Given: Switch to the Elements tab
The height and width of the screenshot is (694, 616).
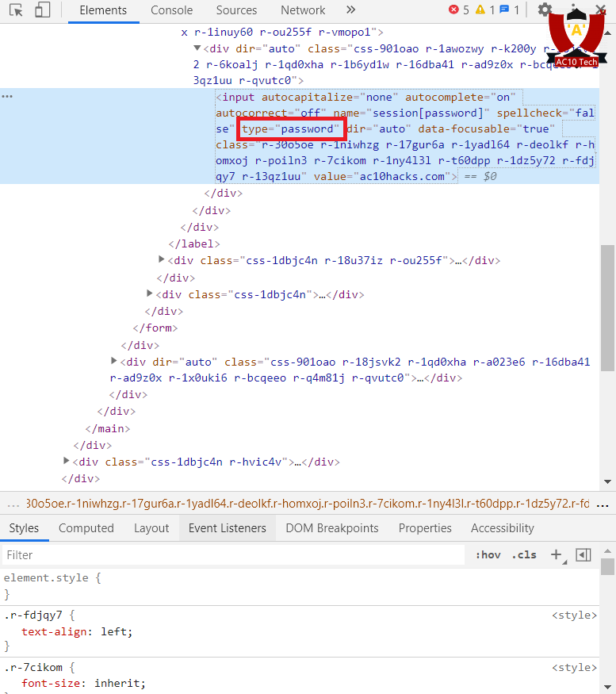Looking at the screenshot, I should click(103, 10).
